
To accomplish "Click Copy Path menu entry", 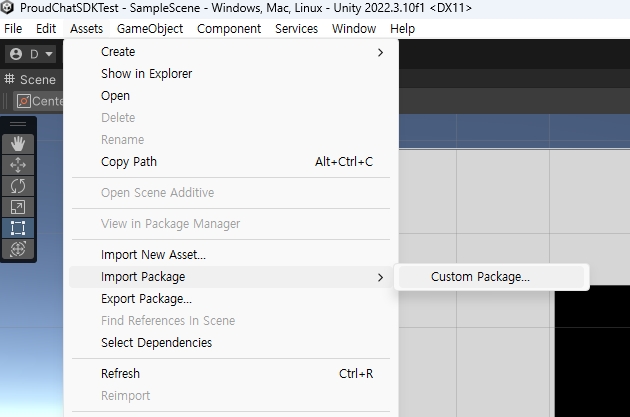I will [129, 162].
